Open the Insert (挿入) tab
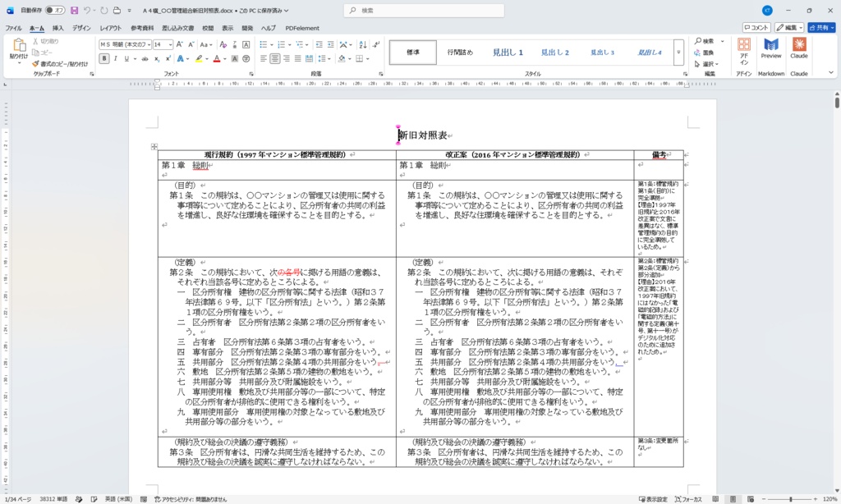This screenshot has width=841, height=504. coord(58,28)
